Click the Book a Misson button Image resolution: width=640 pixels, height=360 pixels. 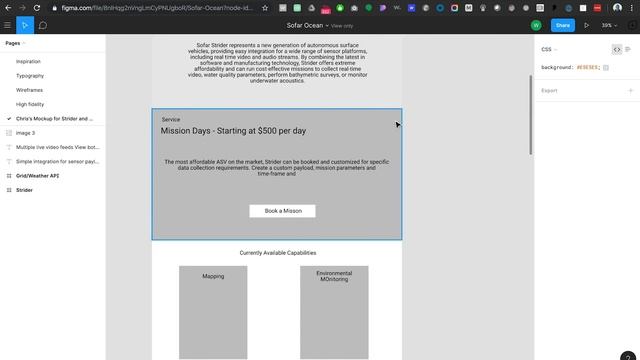[x=282, y=211]
